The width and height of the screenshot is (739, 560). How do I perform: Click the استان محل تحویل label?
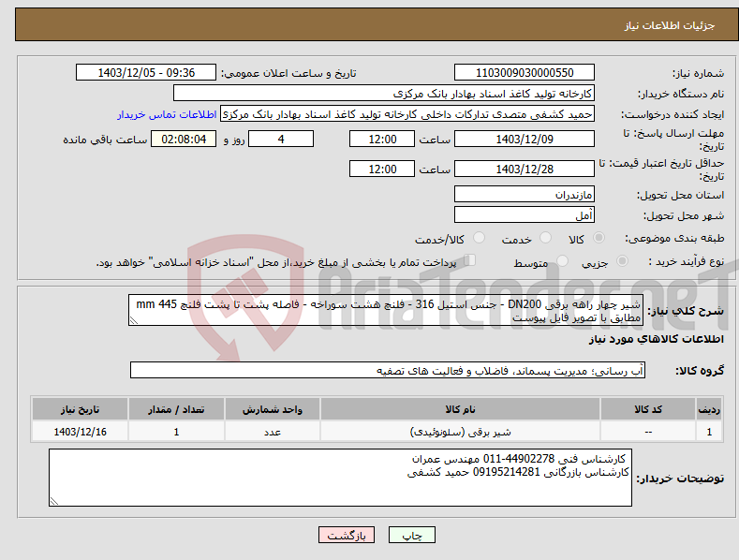pyautogui.click(x=681, y=195)
